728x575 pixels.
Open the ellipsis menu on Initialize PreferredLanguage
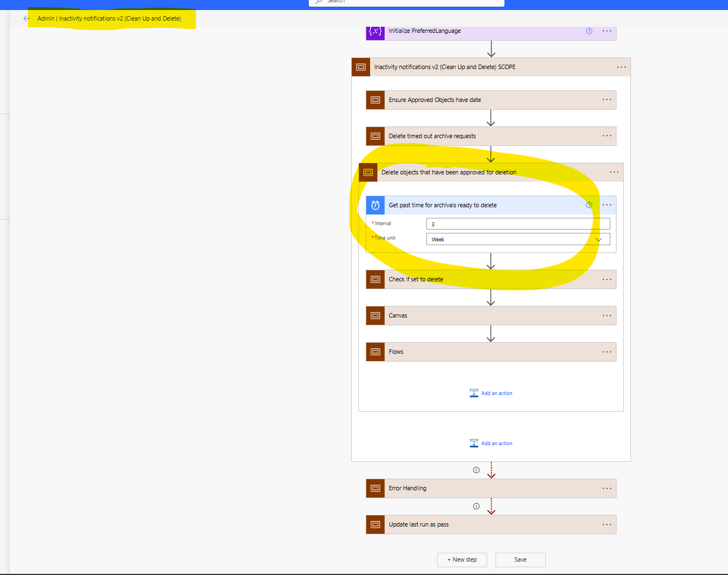point(606,31)
